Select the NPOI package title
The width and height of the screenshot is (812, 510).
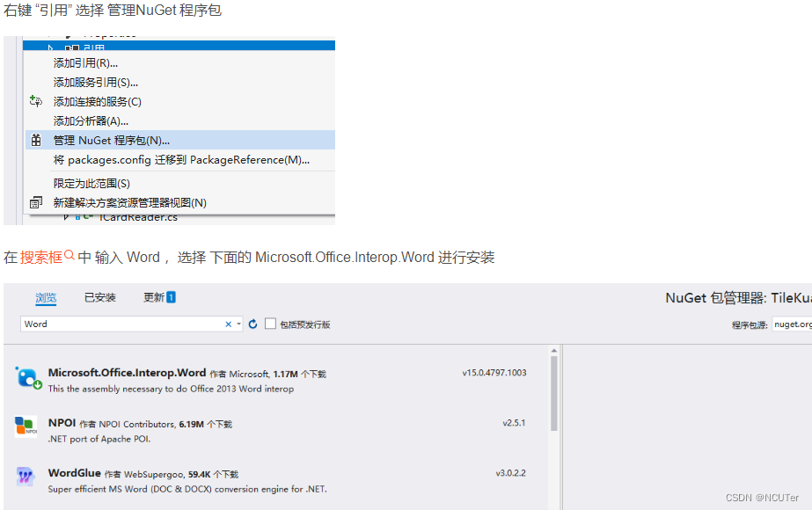click(62, 422)
